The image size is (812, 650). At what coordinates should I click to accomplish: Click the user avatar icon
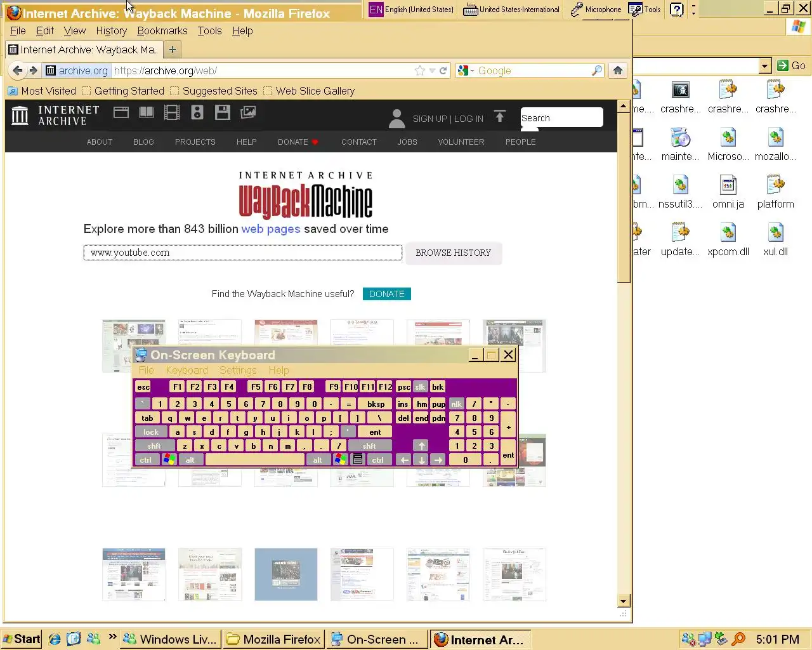(396, 118)
